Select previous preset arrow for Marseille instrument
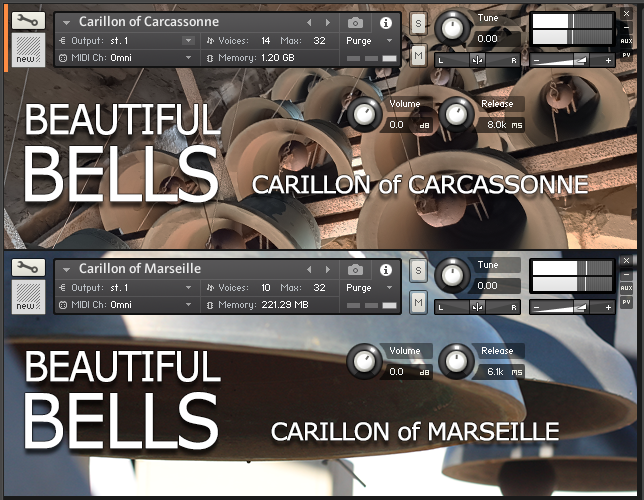The height and width of the screenshot is (500, 644). 309,269
